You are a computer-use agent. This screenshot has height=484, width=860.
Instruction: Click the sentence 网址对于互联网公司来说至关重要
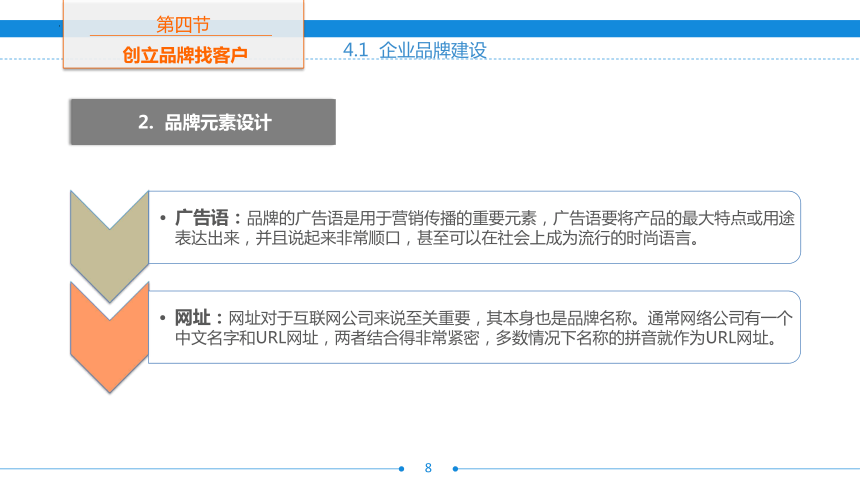[349, 318]
